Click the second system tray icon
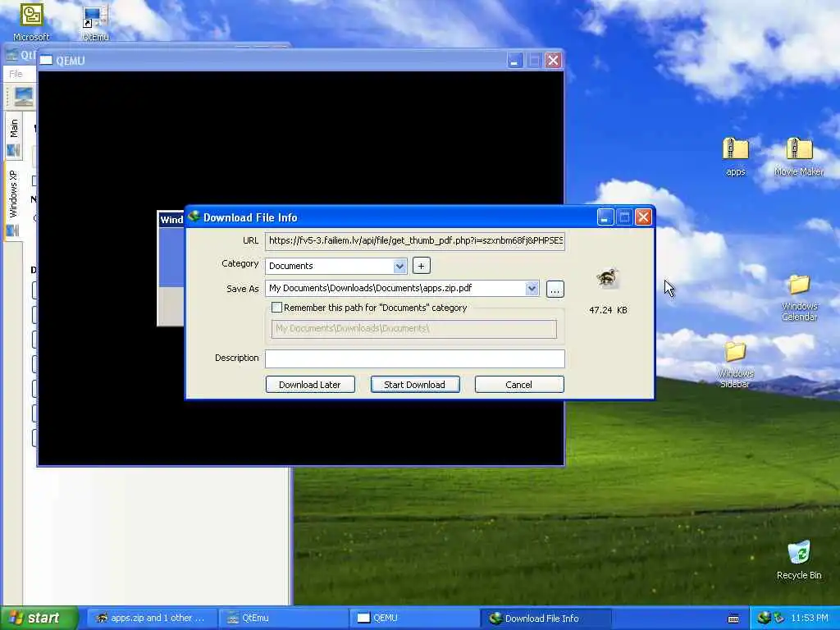 point(779,618)
